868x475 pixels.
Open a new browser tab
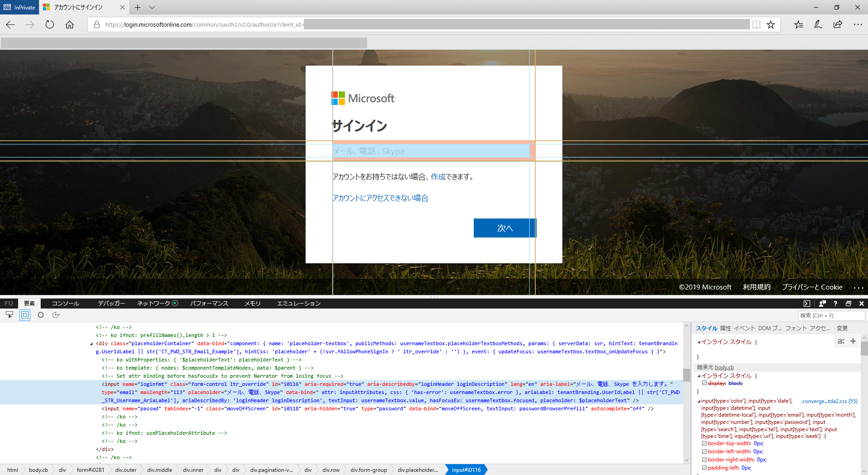click(137, 7)
